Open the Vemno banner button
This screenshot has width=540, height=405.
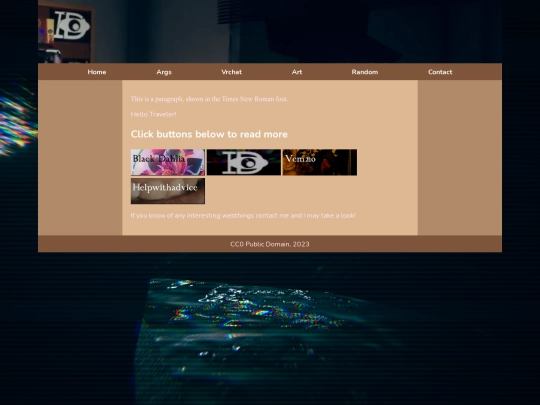tap(320, 162)
